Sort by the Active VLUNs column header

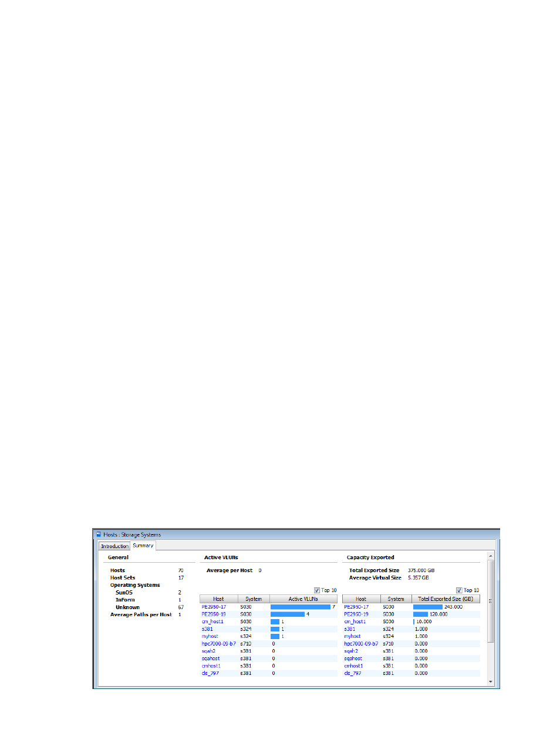pos(303,599)
